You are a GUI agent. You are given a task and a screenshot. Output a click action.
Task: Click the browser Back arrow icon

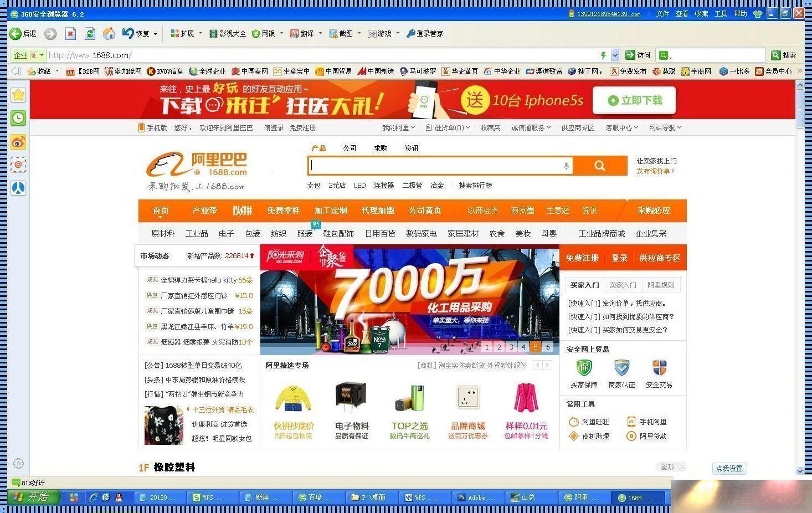[x=16, y=34]
